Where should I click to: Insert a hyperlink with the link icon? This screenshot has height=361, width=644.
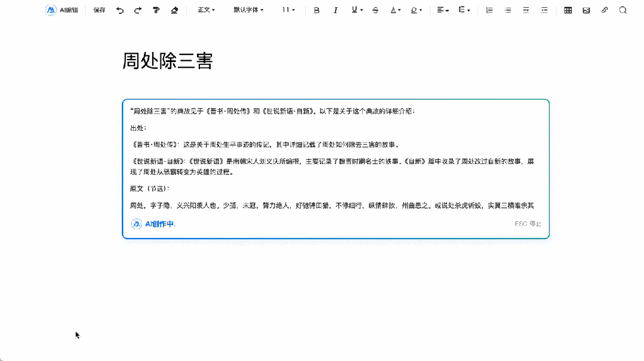604,10
